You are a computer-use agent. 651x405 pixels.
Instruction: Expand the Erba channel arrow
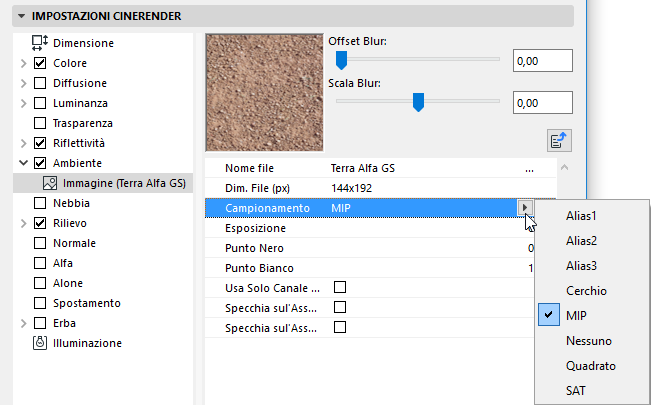[23, 323]
